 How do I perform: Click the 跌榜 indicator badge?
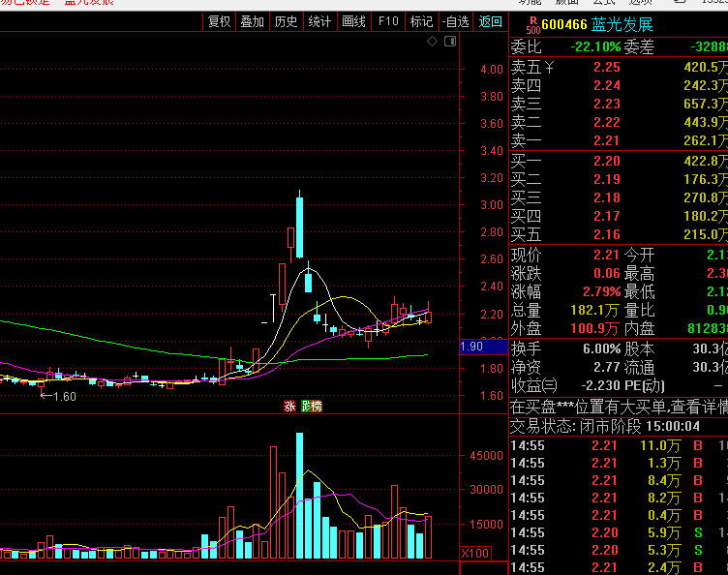[310, 407]
